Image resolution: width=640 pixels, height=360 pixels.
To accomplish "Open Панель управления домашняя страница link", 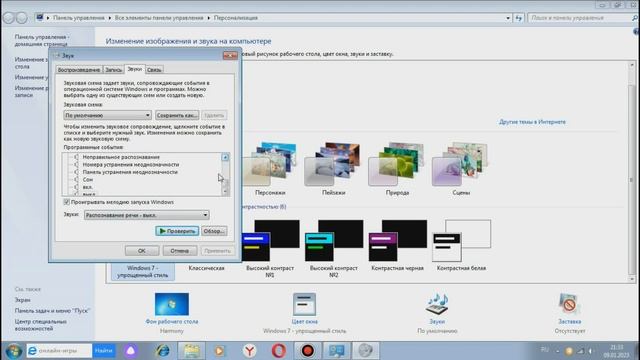I will [42, 40].
